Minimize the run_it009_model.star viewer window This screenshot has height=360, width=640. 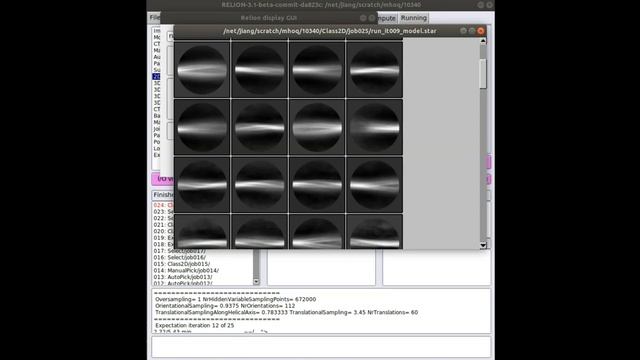pyautogui.click(x=463, y=31)
